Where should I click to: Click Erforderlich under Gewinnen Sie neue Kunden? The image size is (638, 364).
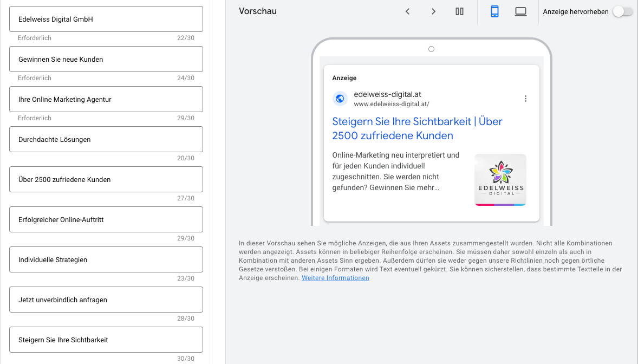35,78
